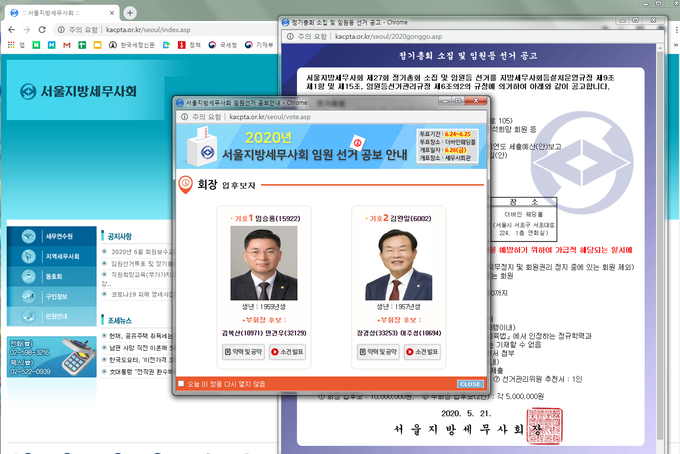Open the 국세청 bookmark
Image resolution: width=680 pixels, height=454 pixels.
222,45
